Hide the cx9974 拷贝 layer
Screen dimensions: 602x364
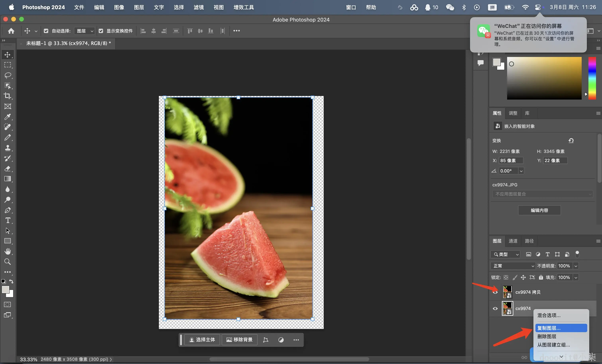pos(495,292)
